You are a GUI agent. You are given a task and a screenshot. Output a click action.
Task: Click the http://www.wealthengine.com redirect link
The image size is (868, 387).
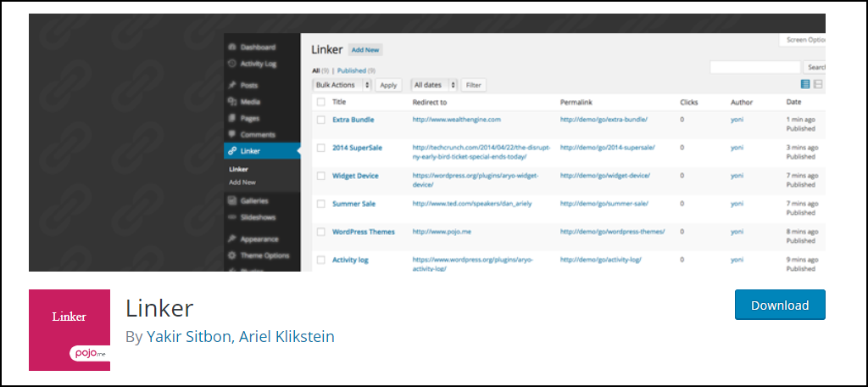[x=457, y=119]
